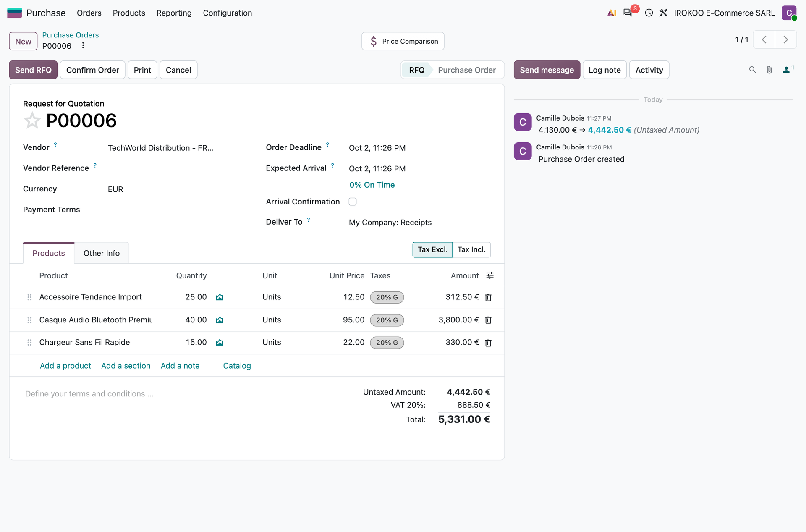Open the P00006 actions kebab menu
The image size is (806, 532).
[x=83, y=45]
